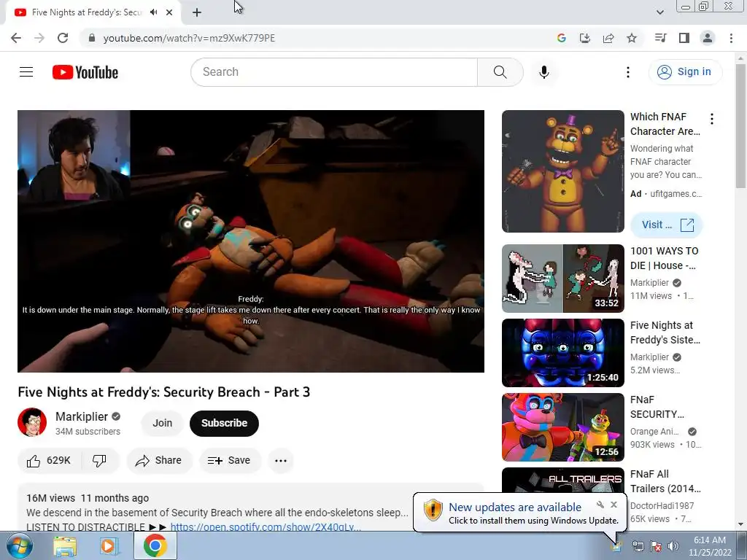Share this page using the toolbar icon
Viewport: 747px width, 560px height.
click(x=608, y=38)
